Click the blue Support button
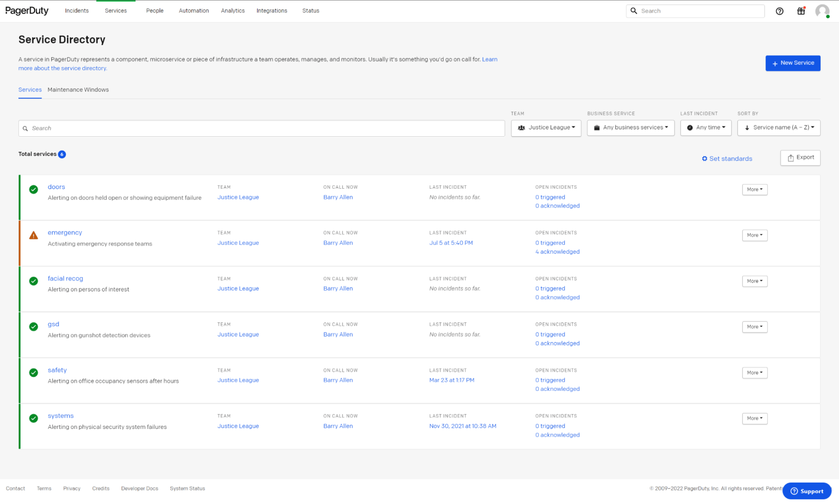The width and height of the screenshot is (839, 504). click(x=807, y=491)
